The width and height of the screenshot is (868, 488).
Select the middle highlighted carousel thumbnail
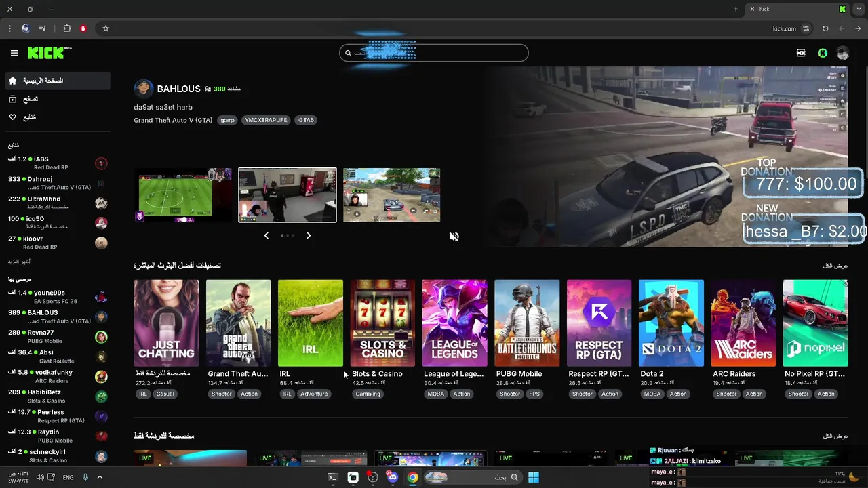pos(288,195)
